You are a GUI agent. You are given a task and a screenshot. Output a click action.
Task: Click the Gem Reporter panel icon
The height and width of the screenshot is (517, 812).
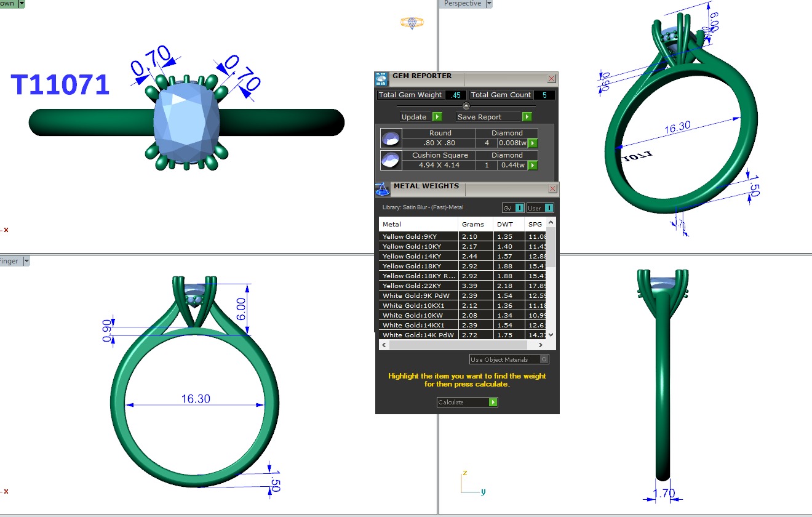pyautogui.click(x=381, y=79)
